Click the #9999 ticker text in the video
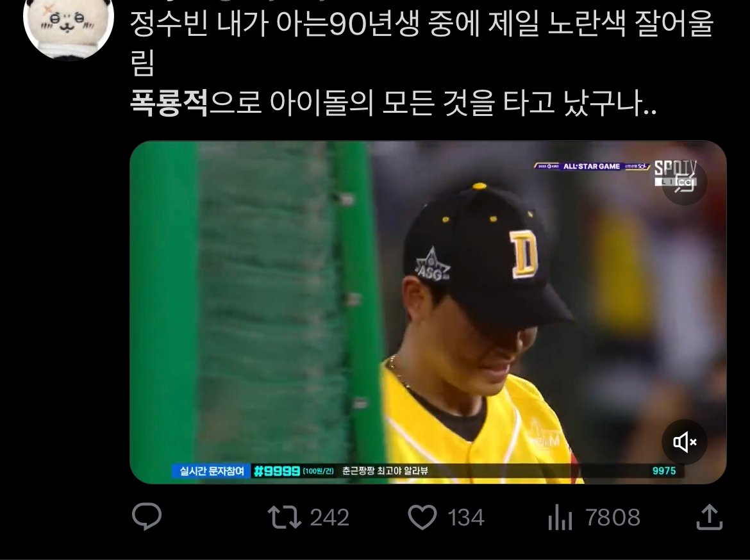 [277, 471]
